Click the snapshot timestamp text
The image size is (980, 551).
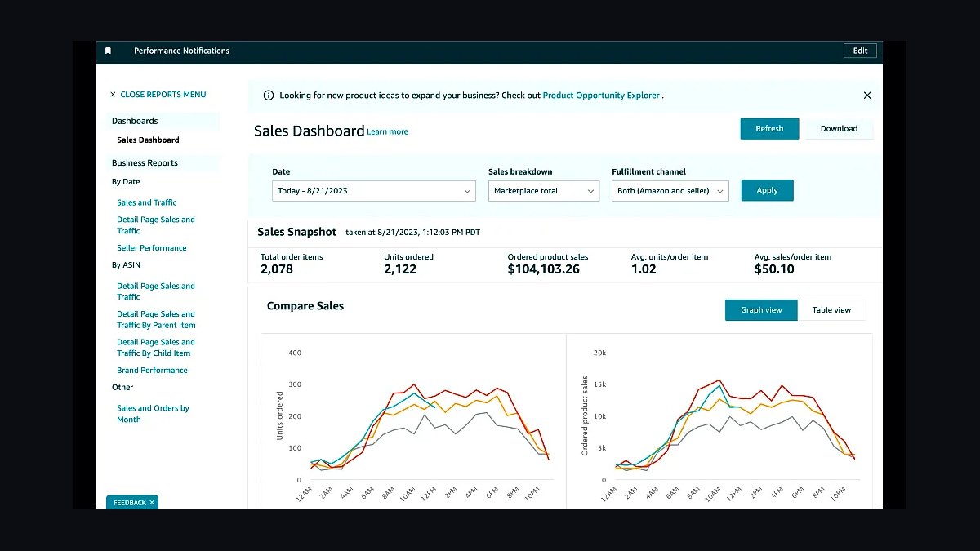[412, 233]
